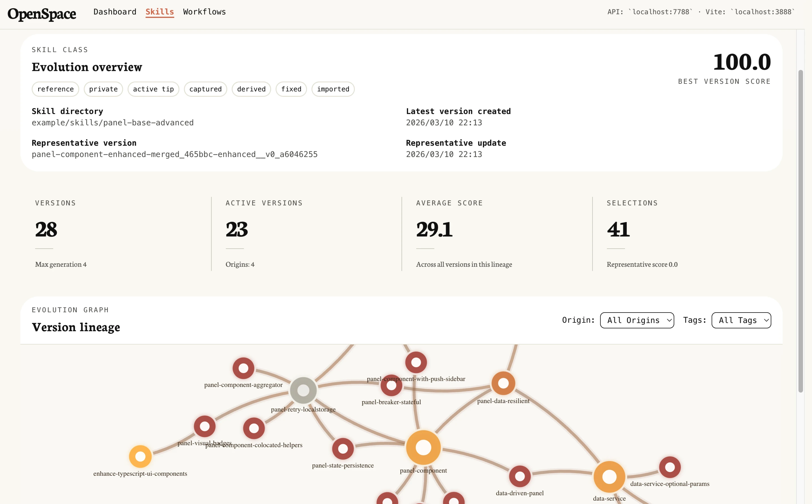Click the Representative update date

(444, 154)
